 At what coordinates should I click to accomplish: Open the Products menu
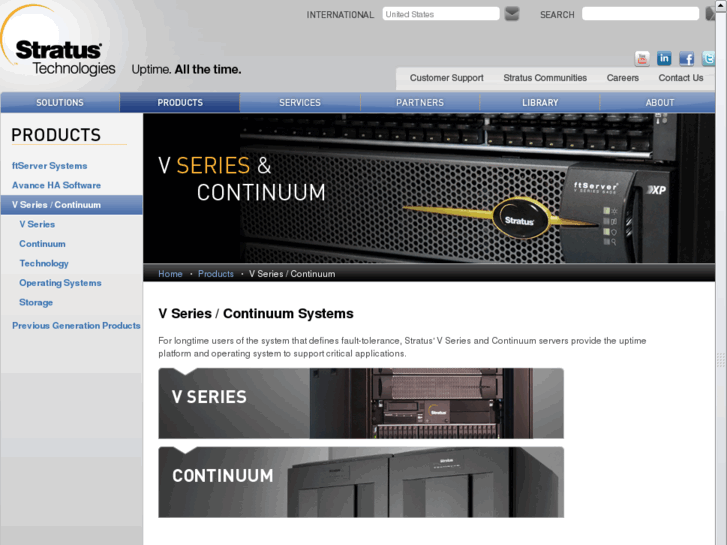180,103
